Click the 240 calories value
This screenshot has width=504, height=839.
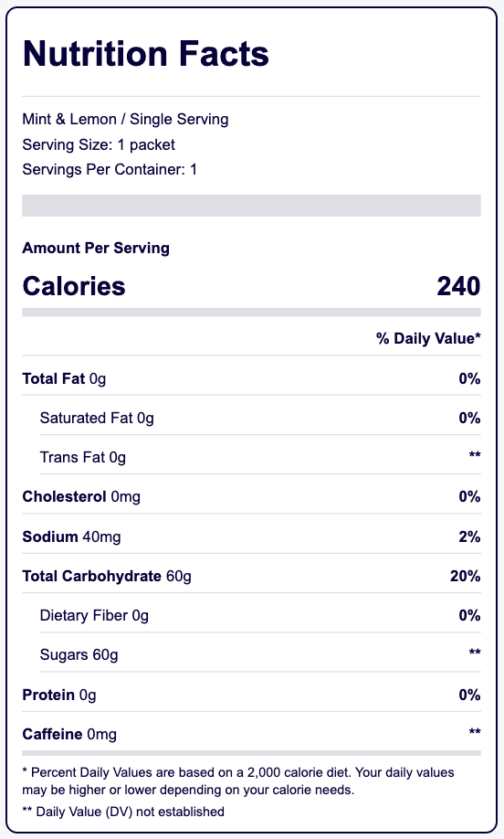point(458,286)
